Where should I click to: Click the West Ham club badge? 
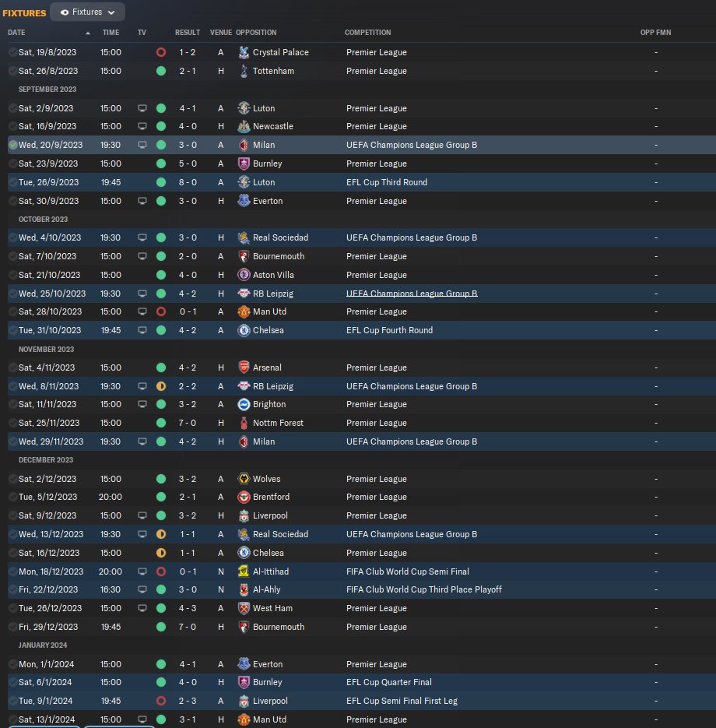pyautogui.click(x=244, y=608)
